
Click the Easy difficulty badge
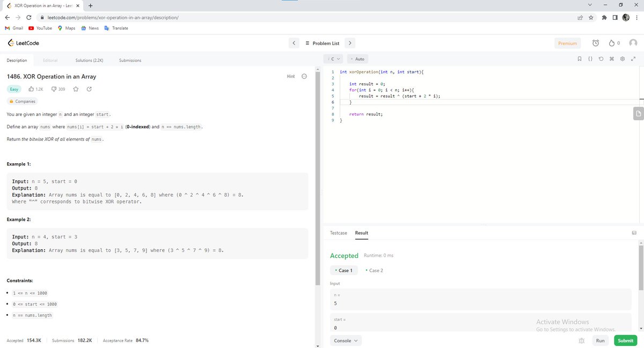pos(14,89)
